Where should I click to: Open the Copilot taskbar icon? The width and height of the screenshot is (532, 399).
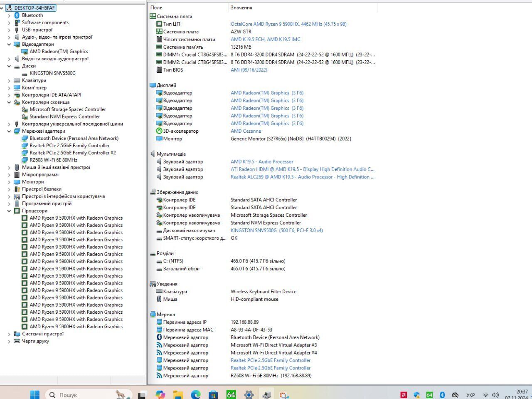pos(160,394)
